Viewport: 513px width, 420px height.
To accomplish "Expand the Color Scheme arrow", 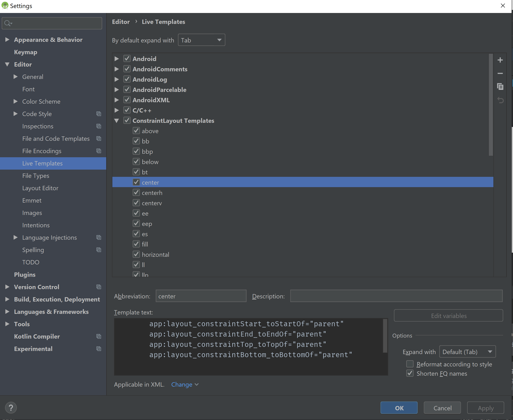I will [x=15, y=101].
